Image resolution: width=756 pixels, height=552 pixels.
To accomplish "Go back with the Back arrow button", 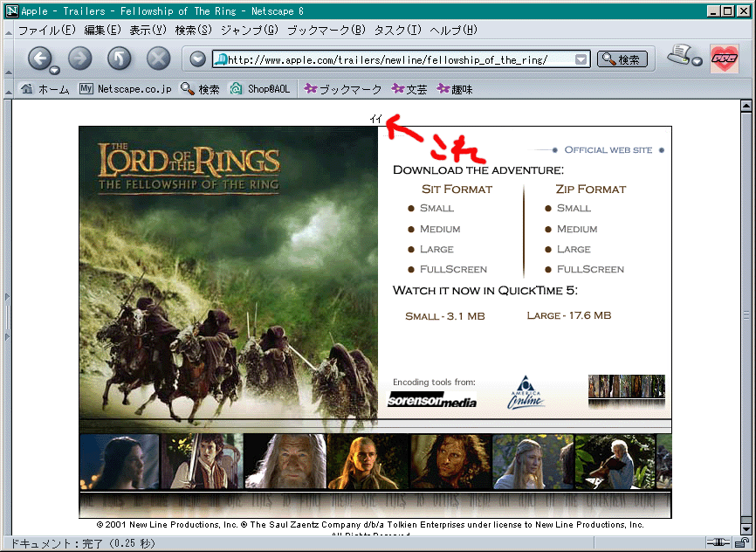I will (39, 59).
